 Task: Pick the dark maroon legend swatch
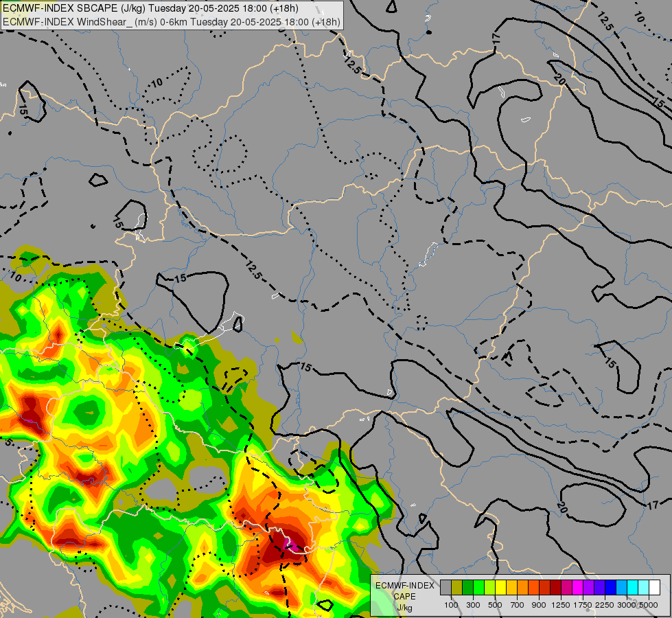[x=555, y=588]
